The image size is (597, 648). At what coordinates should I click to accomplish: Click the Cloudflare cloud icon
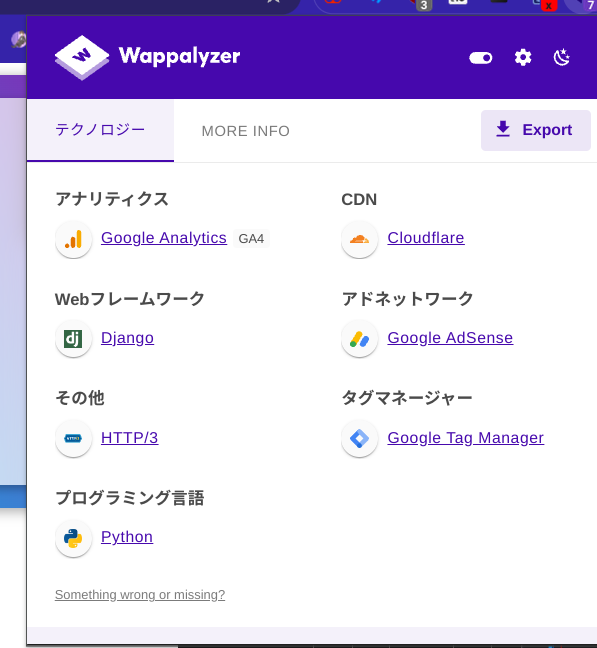pos(359,239)
